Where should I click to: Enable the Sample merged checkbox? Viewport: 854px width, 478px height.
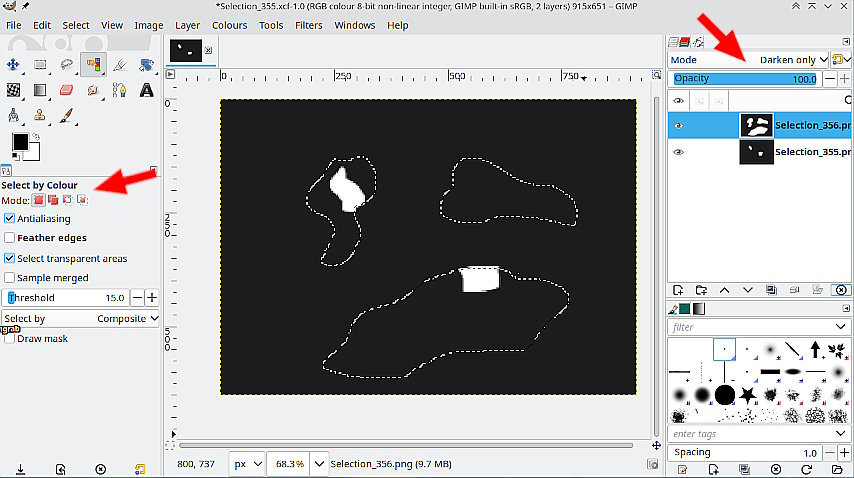10,278
